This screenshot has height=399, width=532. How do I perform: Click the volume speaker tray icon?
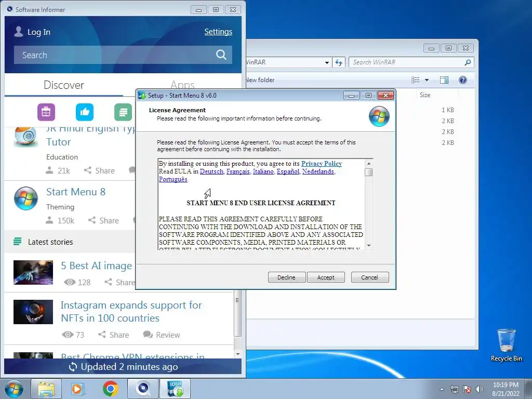point(480,389)
